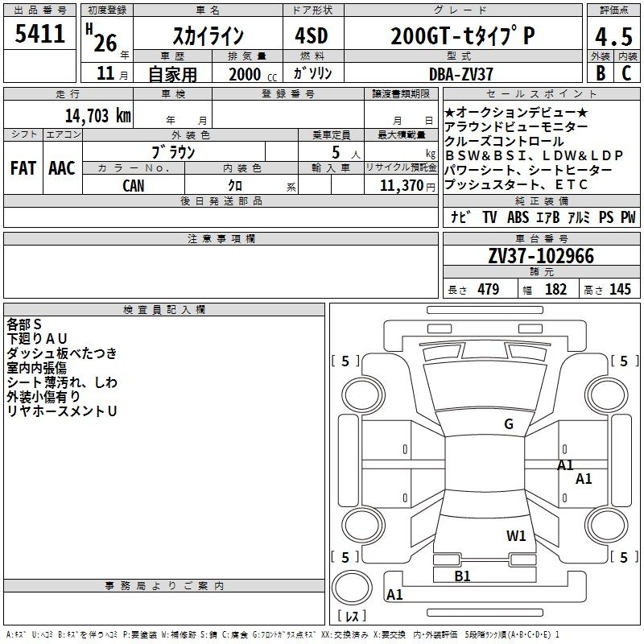Click air conditioner value AAC
Screen dimensions: 644x644
[x=62, y=168]
